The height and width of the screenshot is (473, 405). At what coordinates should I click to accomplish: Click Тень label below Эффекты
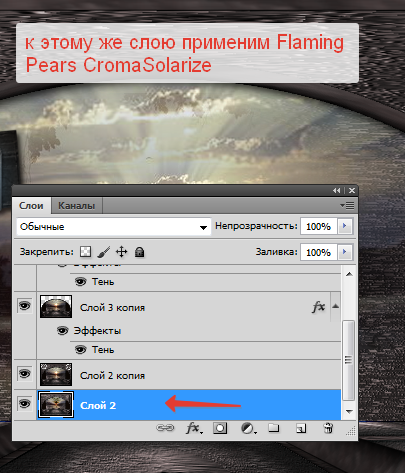[103, 350]
